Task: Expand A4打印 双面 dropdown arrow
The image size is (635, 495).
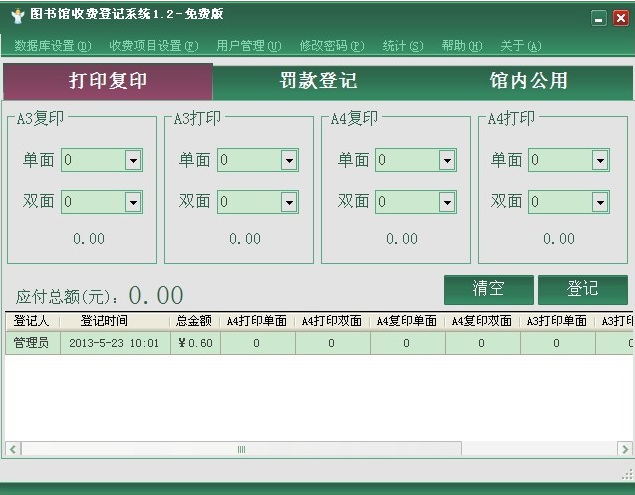Action: click(x=600, y=202)
